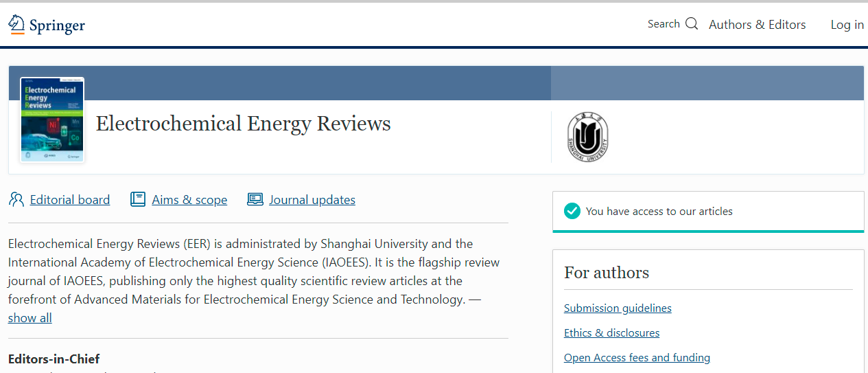View Journal updates link
Image resolution: width=868 pixels, height=373 pixels.
click(312, 200)
